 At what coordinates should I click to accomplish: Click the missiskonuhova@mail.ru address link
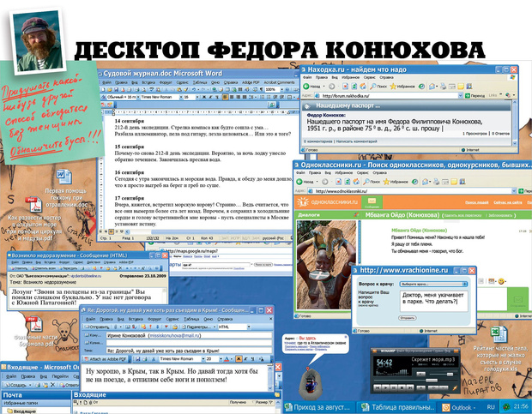point(175,335)
